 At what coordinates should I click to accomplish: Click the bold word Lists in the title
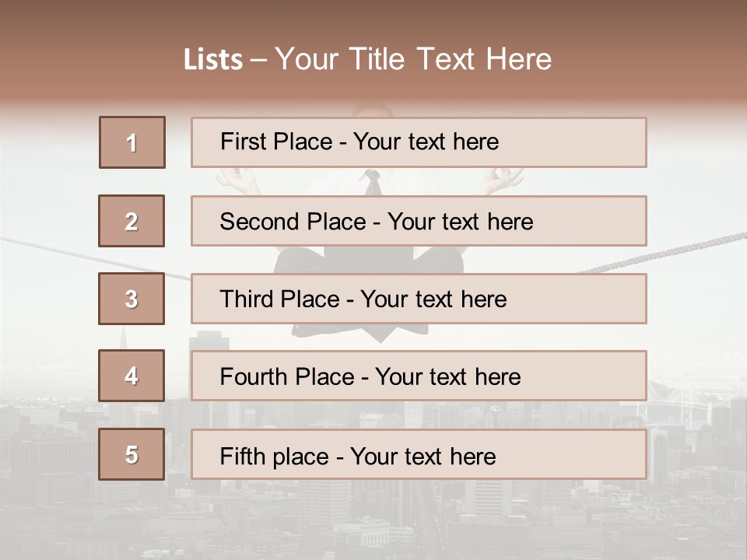pos(213,60)
